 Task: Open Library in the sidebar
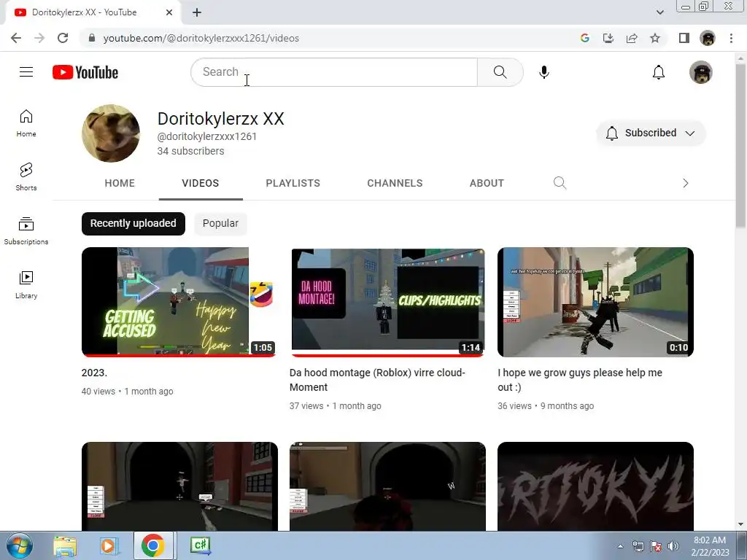tap(26, 285)
